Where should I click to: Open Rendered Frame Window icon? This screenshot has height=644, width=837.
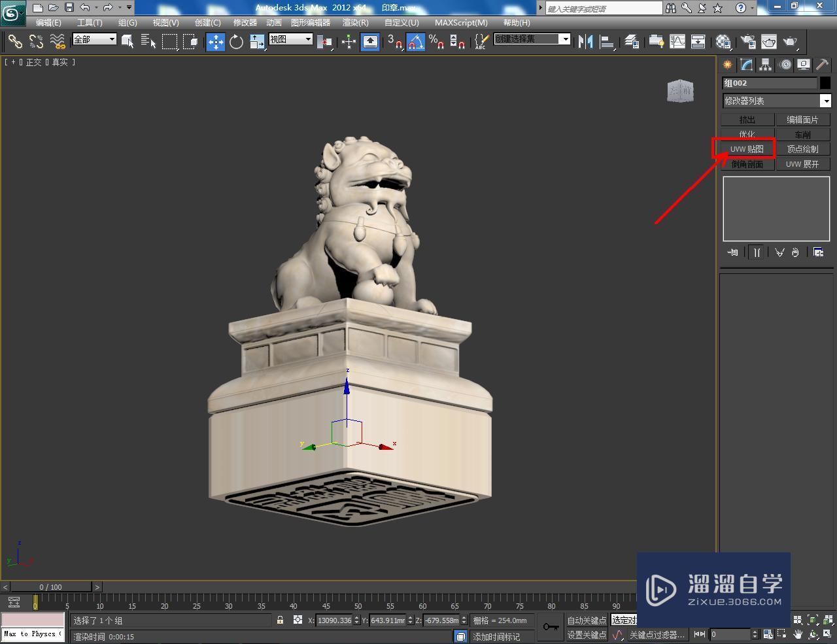click(x=769, y=42)
